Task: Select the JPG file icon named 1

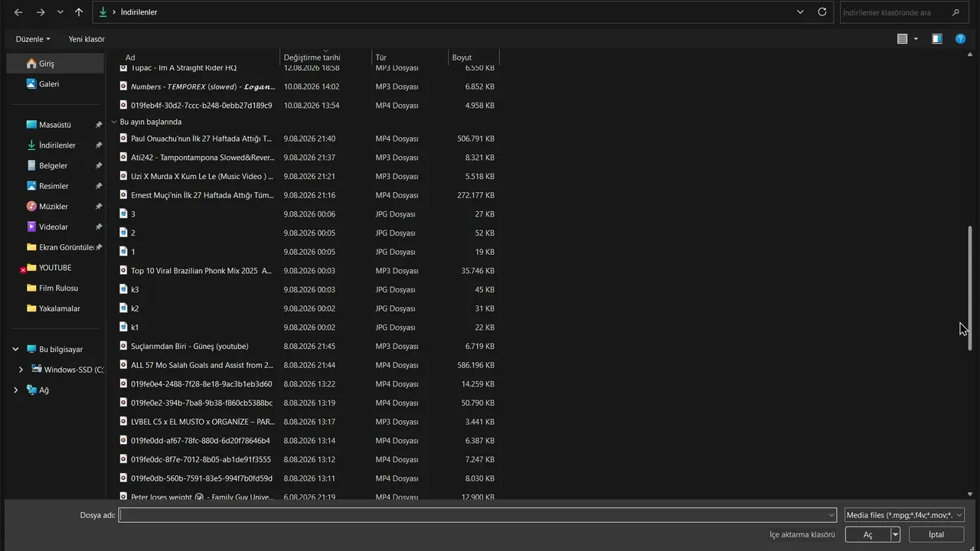Action: pyautogui.click(x=123, y=252)
